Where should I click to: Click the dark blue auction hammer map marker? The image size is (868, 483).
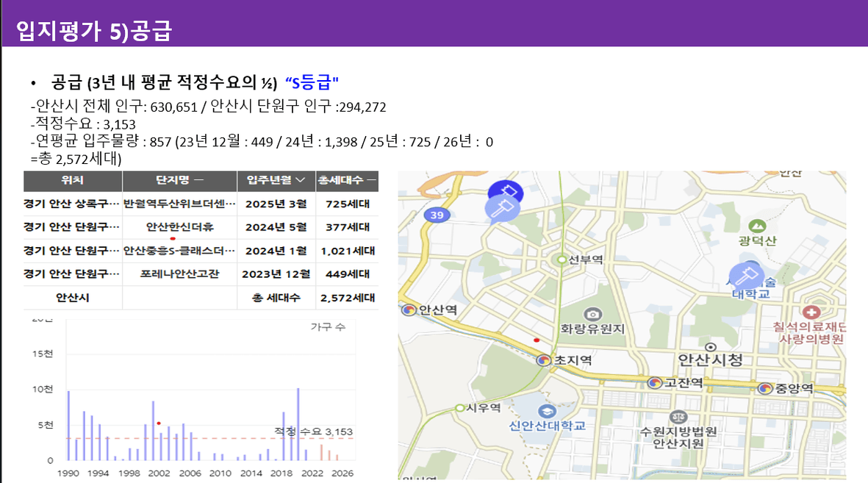click(x=506, y=191)
